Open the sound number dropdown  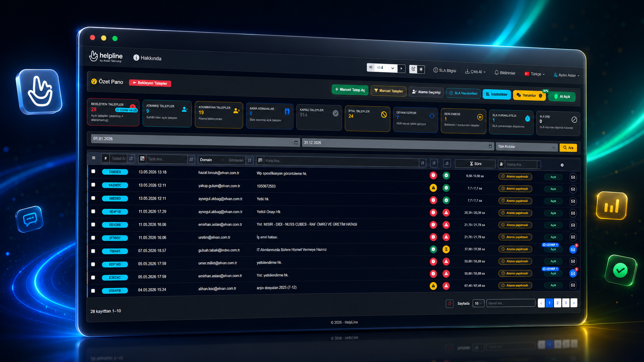[x=386, y=68]
